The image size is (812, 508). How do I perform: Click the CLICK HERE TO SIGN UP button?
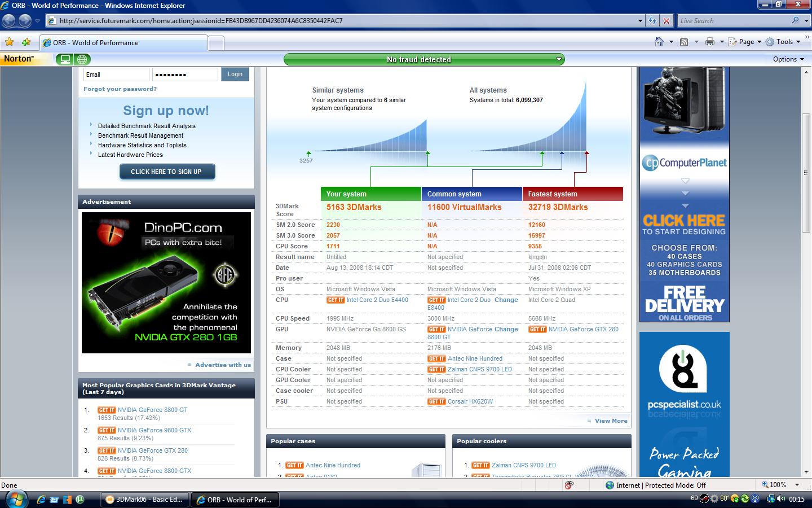click(x=166, y=172)
